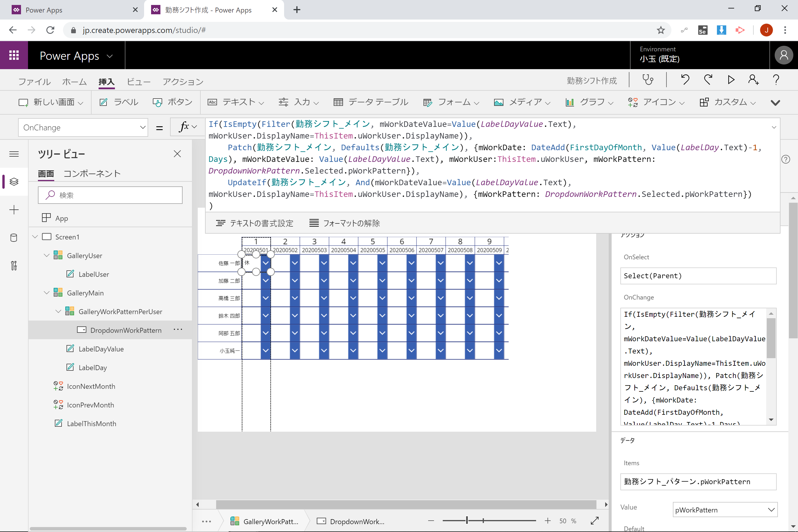Open the Data sources cylinder icon
Screen dimensions: 798x532
pos(14,238)
